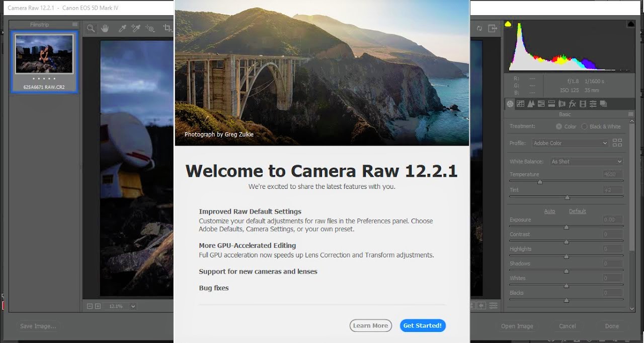Toggle highlight clipping warning on histogram
Screen dimensions: 644x343
click(x=631, y=24)
